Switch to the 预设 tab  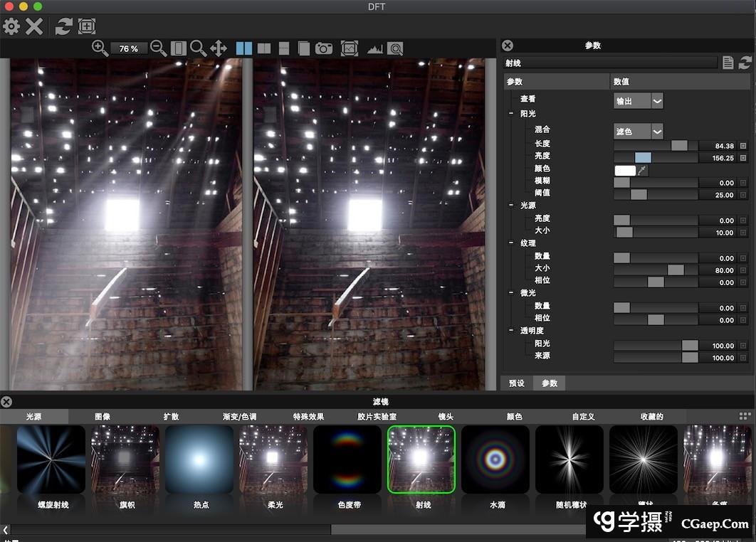[x=516, y=383]
